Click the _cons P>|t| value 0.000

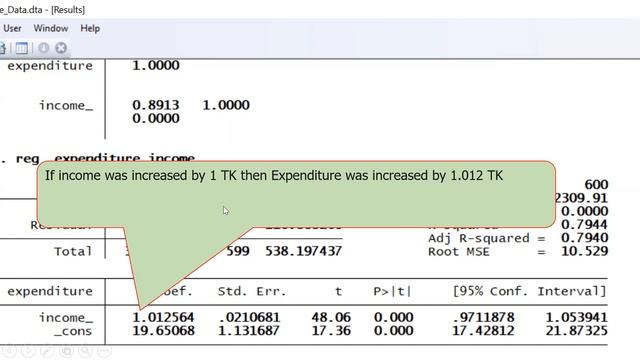[393, 330]
